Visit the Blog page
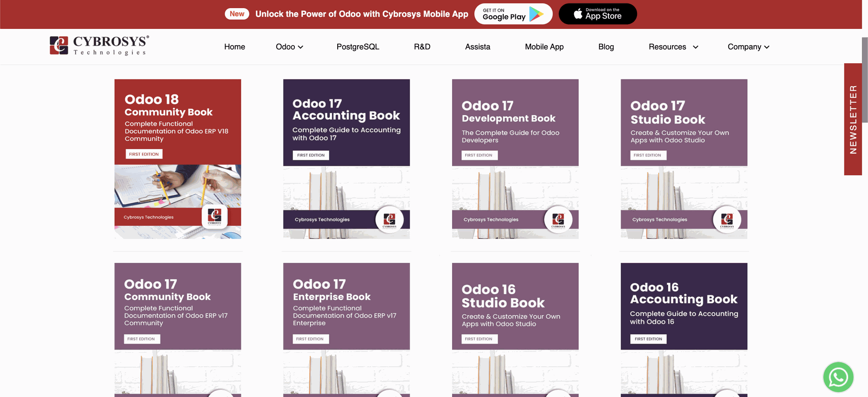868x397 pixels. click(x=606, y=47)
